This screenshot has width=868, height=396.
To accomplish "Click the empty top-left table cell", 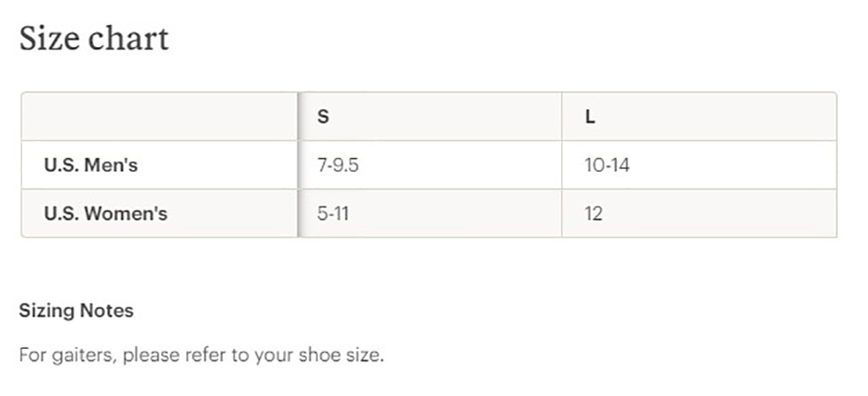I will point(159,116).
